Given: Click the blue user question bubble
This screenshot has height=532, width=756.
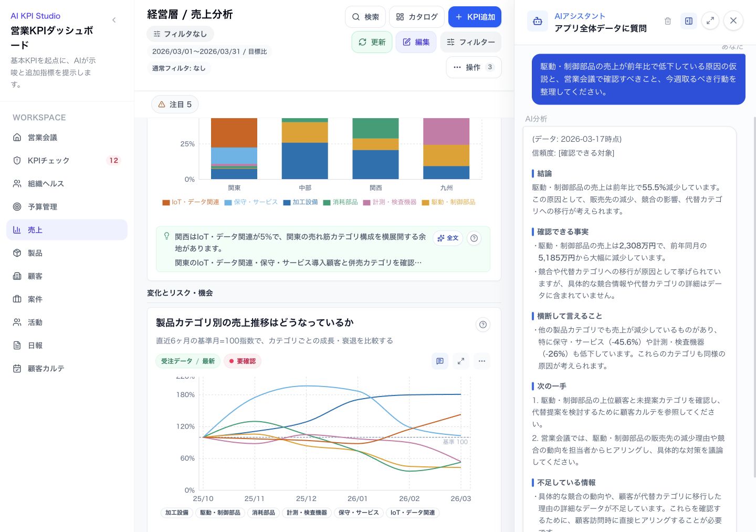Looking at the screenshot, I should 638,79.
